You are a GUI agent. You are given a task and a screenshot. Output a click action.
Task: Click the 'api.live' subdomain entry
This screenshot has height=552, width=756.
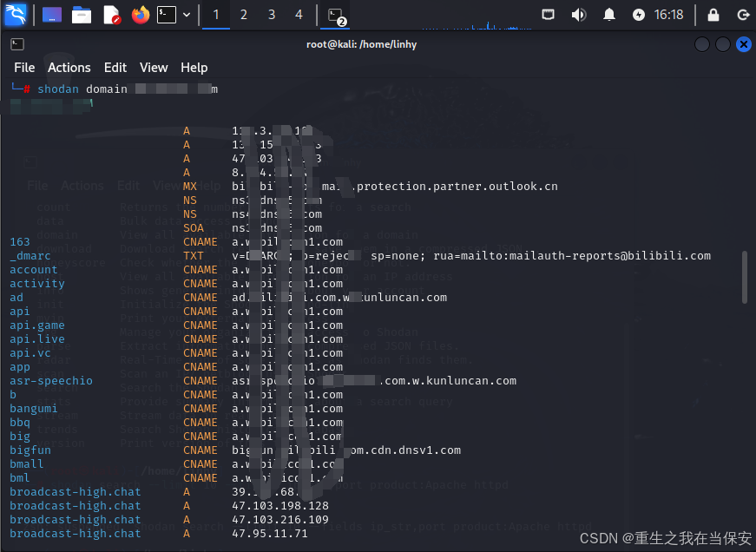tap(37, 339)
